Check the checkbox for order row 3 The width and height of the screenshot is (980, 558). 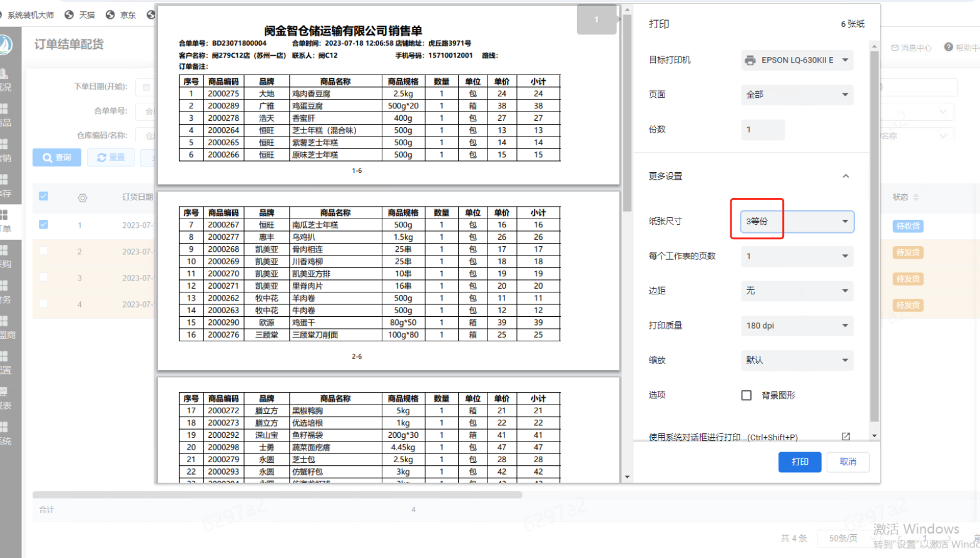(x=43, y=277)
